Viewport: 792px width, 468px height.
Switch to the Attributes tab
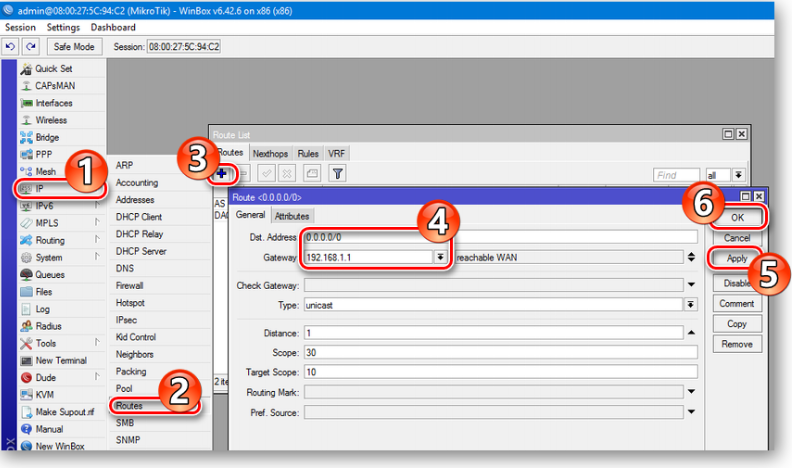tap(292, 216)
